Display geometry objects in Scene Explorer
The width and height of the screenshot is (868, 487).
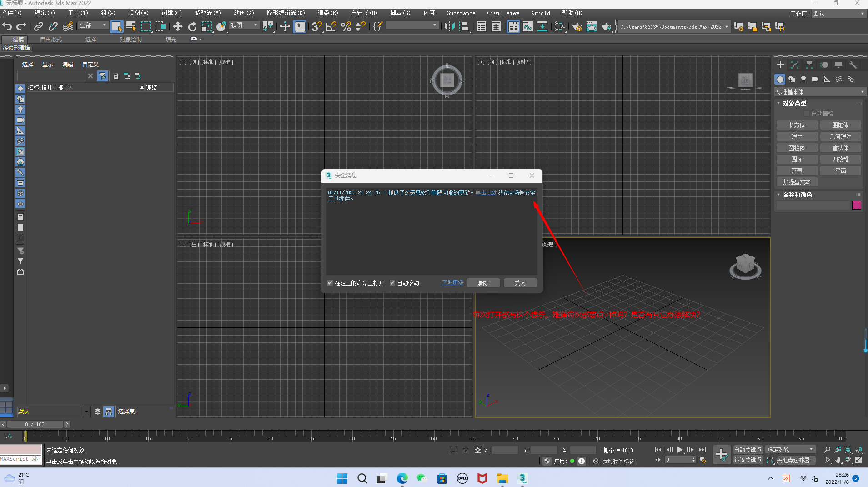coord(20,89)
